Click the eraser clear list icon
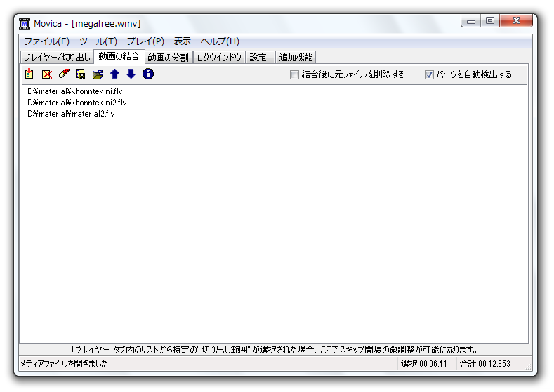This screenshot has width=554, height=392. 64,74
